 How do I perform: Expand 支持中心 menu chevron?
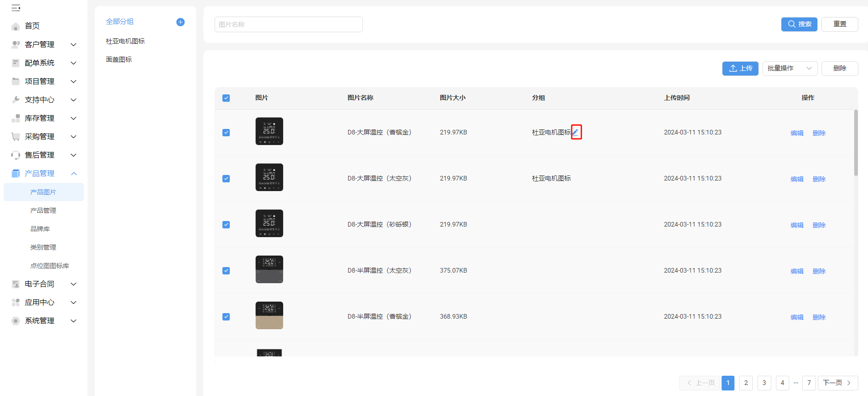(x=73, y=100)
